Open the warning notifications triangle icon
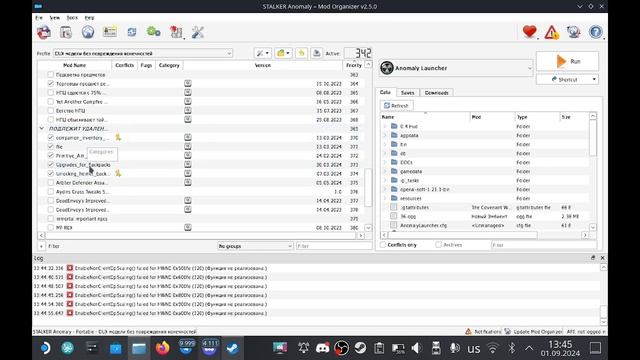The image size is (640, 360). point(551,32)
